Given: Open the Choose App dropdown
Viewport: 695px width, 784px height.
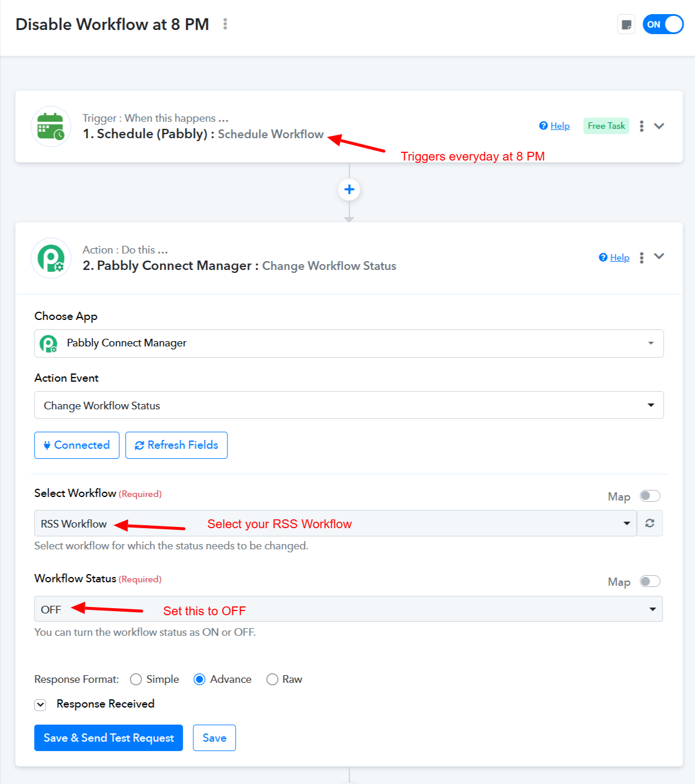Looking at the screenshot, I should (x=349, y=343).
